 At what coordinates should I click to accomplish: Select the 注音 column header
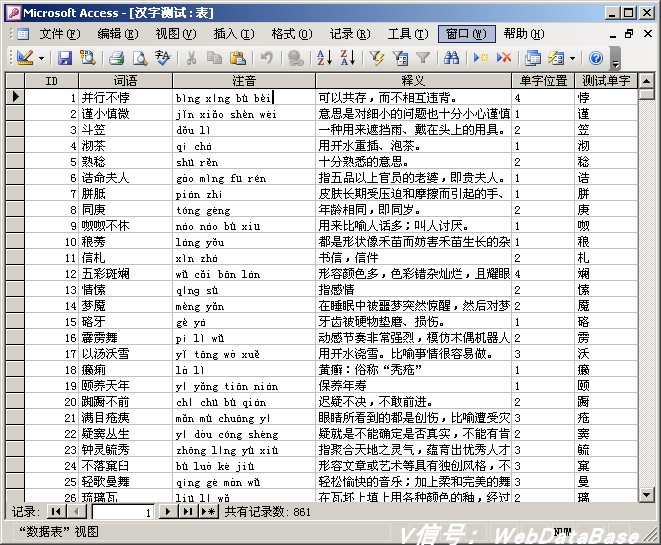tap(244, 81)
